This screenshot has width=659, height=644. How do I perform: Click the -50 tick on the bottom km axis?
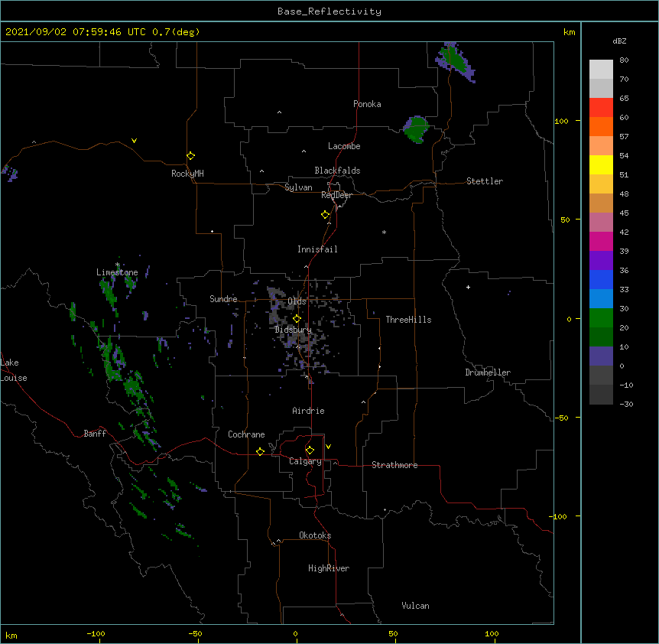(x=196, y=633)
